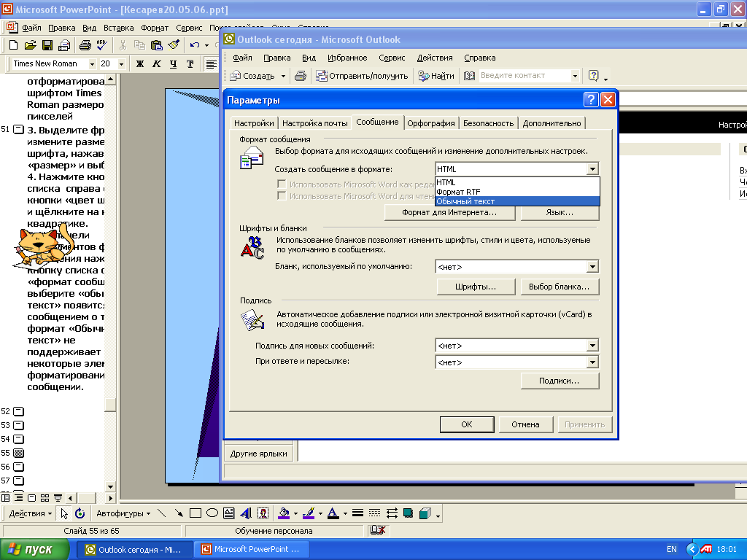This screenshot has width=747, height=560.
Task: Click the 3-D Style icon
Action: pos(425,513)
